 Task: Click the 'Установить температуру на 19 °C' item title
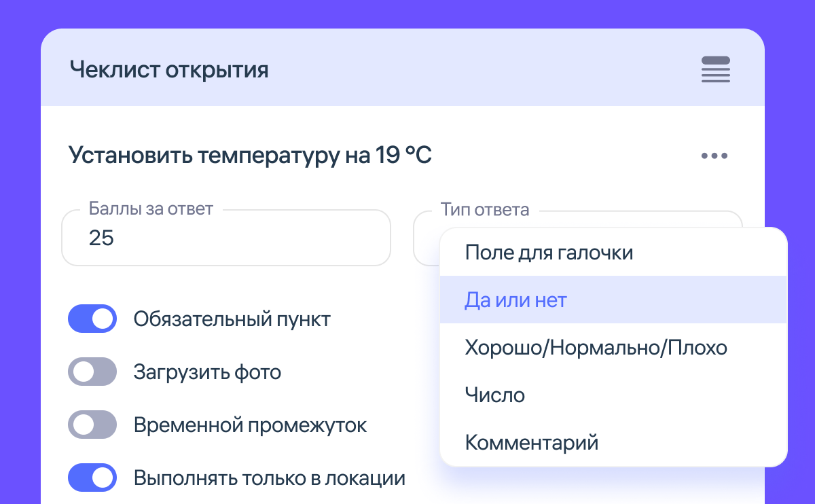pyautogui.click(x=250, y=156)
